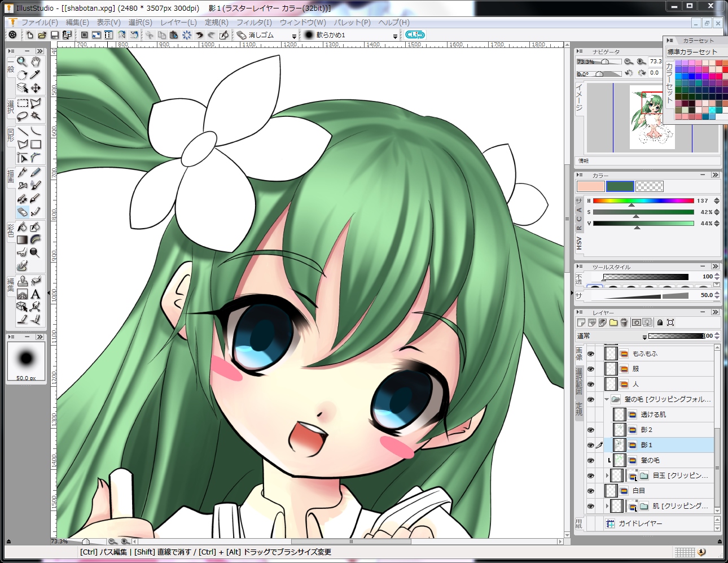The height and width of the screenshot is (563, 728).
Task: Expand the 目玉 clipping folder
Action: (607, 475)
